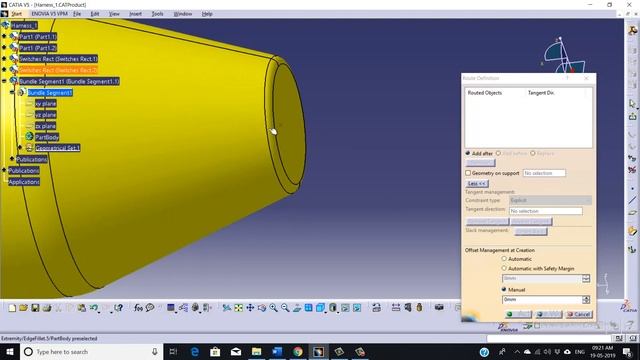Screen dimensions: 640x360
Task: Expand the Part1 (Part1.1) tree node
Action: point(4,36)
